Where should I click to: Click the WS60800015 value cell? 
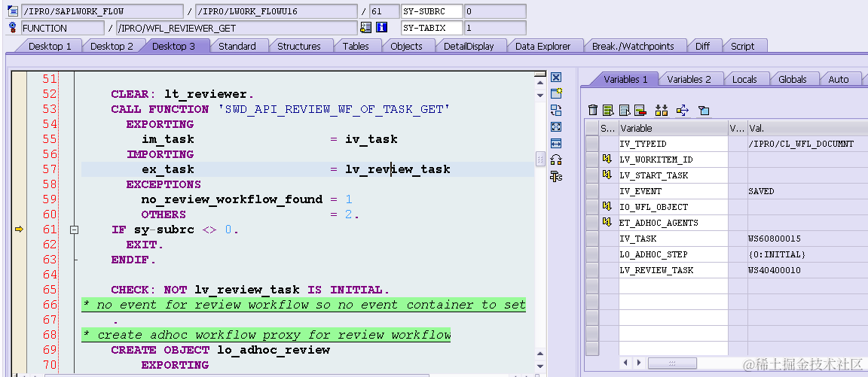(x=807, y=239)
